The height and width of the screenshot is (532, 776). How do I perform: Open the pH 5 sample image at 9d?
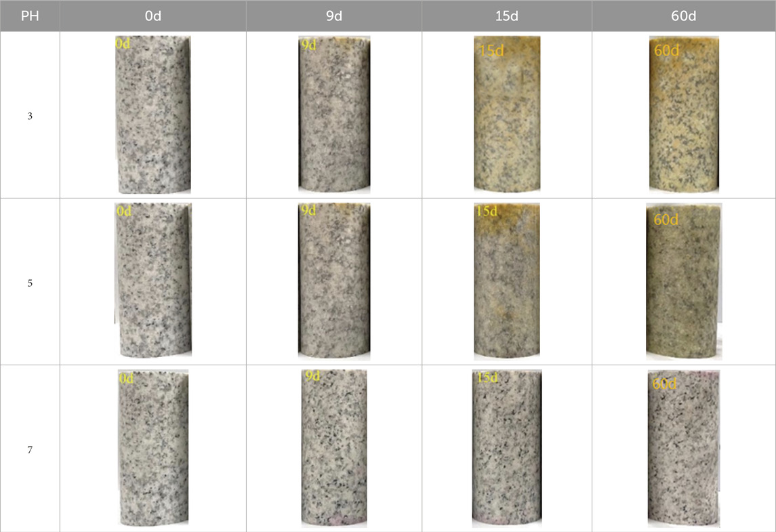click(x=334, y=281)
